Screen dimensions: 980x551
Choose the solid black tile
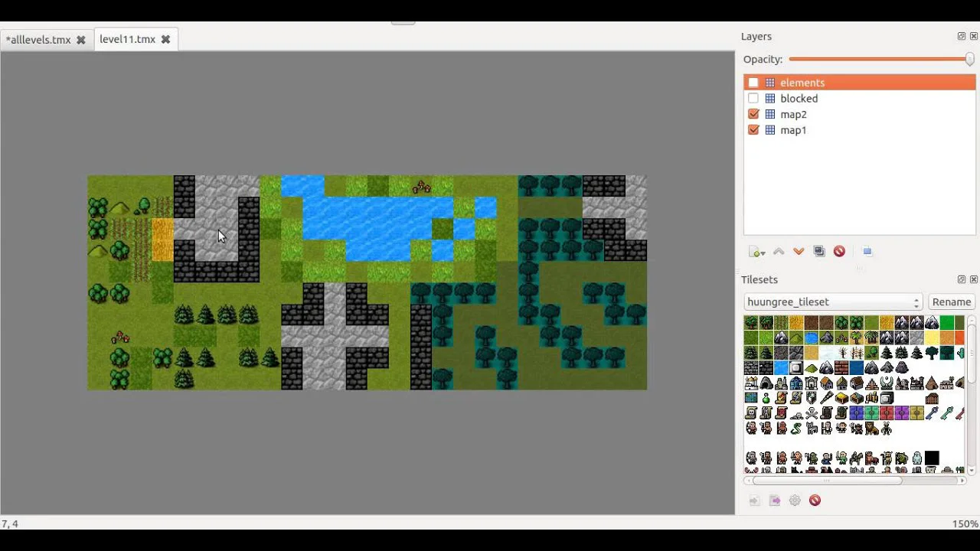coord(932,458)
